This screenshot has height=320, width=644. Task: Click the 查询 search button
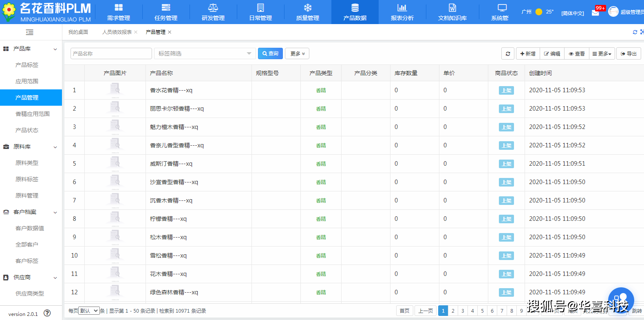[271, 54]
